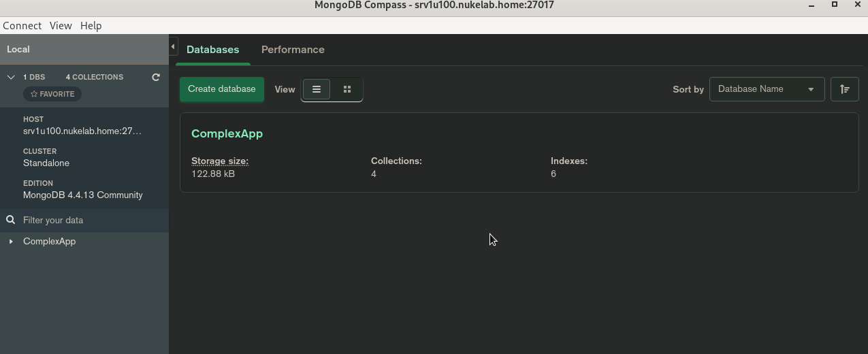This screenshot has height=354, width=868.
Task: Click the search magnifier icon in sidebar
Action: [x=11, y=220]
